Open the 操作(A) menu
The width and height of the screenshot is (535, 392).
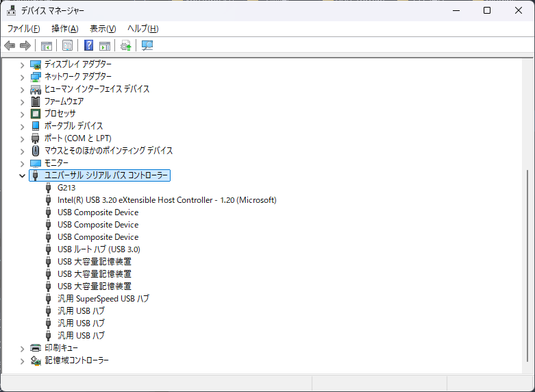[x=65, y=29]
